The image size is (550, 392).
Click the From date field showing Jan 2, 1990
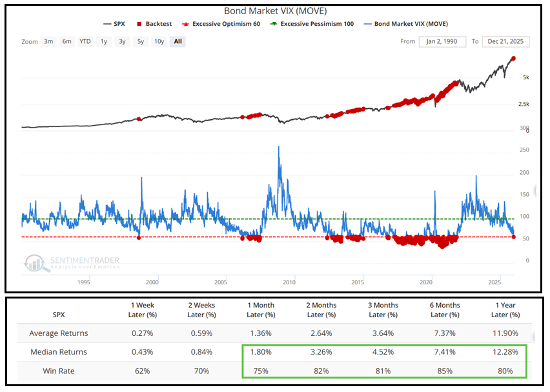pyautogui.click(x=443, y=41)
